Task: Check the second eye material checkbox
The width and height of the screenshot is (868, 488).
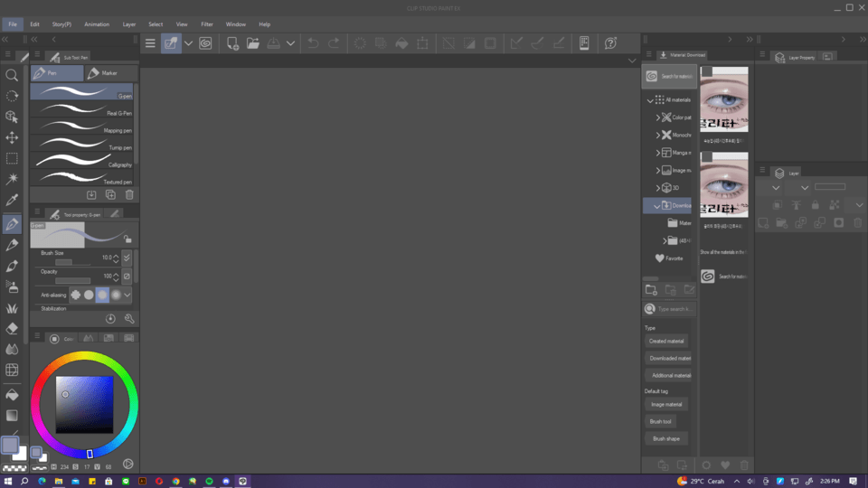Action: pyautogui.click(x=707, y=157)
